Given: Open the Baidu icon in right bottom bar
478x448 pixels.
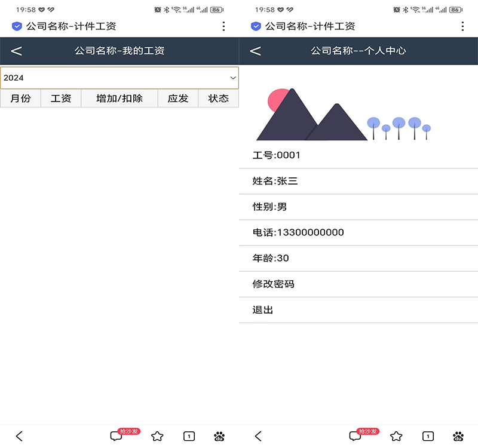Looking at the screenshot, I should pyautogui.click(x=459, y=435).
